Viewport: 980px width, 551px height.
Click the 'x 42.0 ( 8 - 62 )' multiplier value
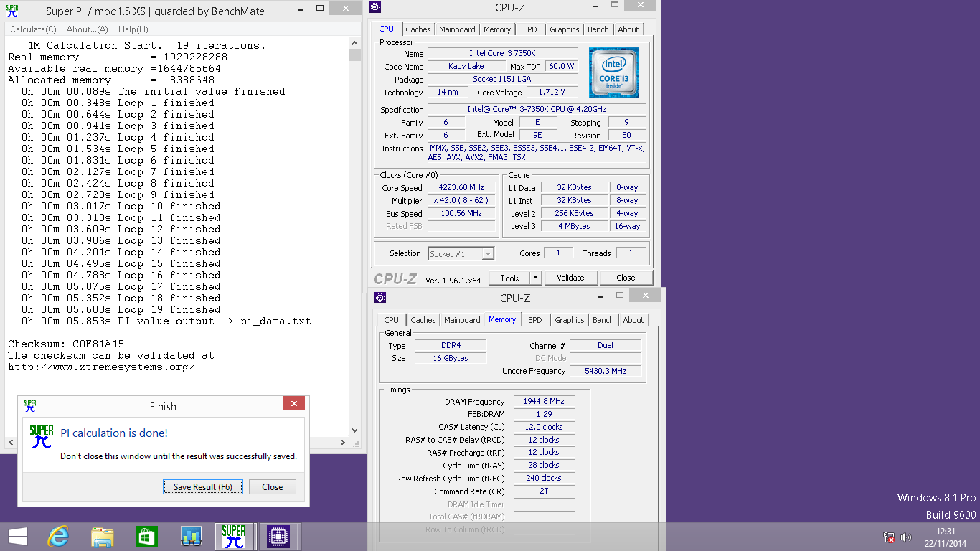(x=461, y=201)
